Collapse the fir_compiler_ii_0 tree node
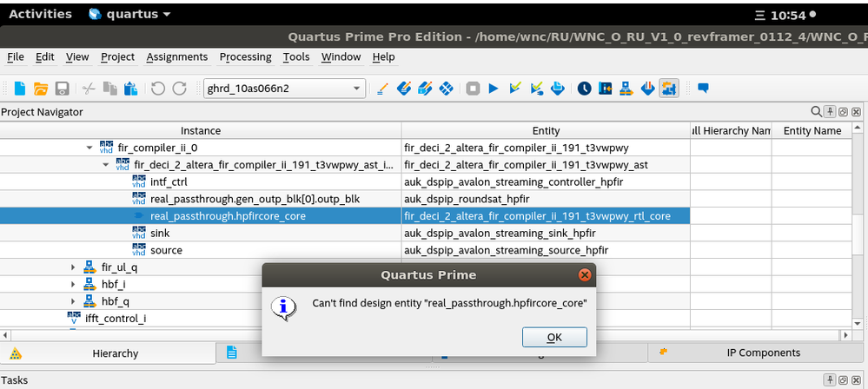 (89, 148)
